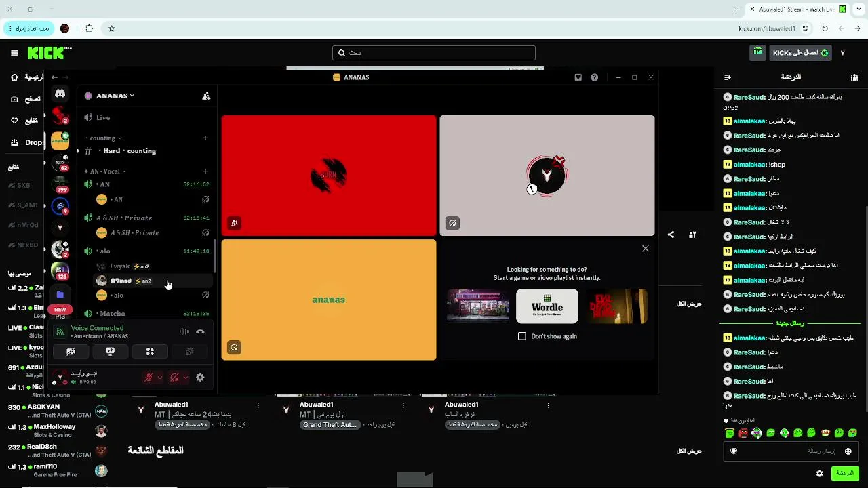The width and height of the screenshot is (868, 488).
Task: Open the browser extensions puzzle icon
Action: [x=89, y=28]
